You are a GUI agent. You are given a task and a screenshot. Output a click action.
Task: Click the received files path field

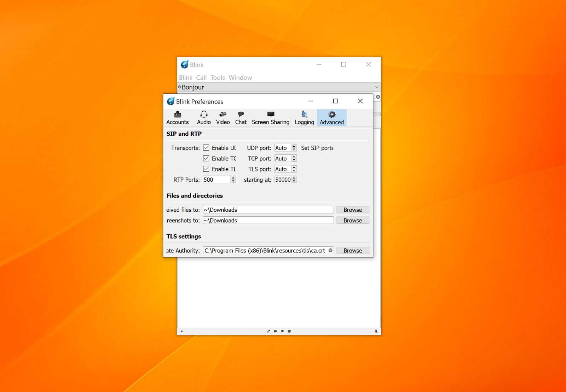[x=268, y=210]
